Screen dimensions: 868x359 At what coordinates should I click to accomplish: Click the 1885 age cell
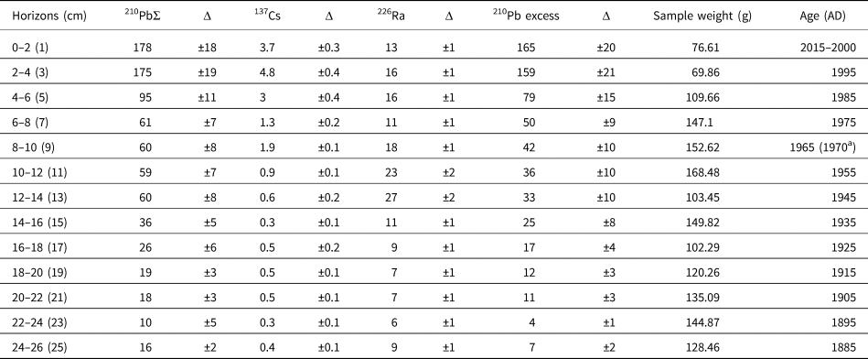(843, 347)
